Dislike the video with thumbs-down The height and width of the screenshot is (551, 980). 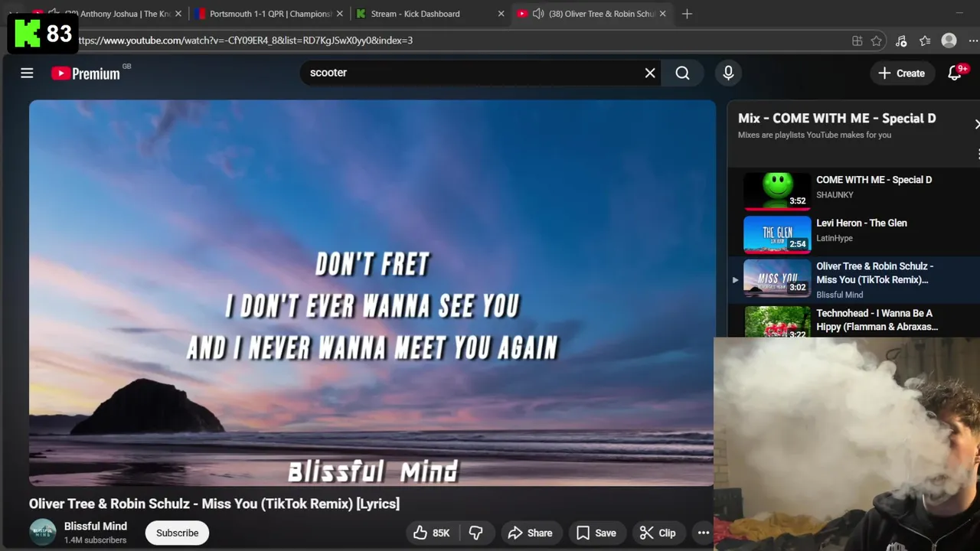click(x=475, y=533)
